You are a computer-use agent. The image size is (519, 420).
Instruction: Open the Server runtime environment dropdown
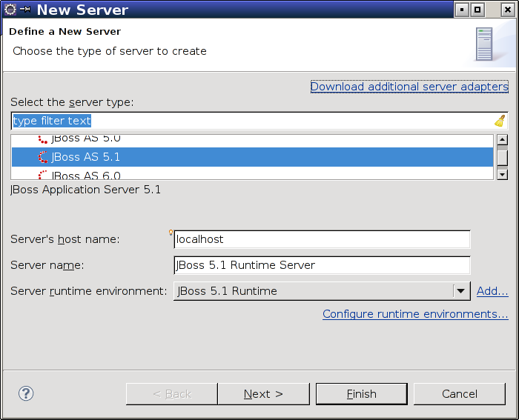point(322,291)
